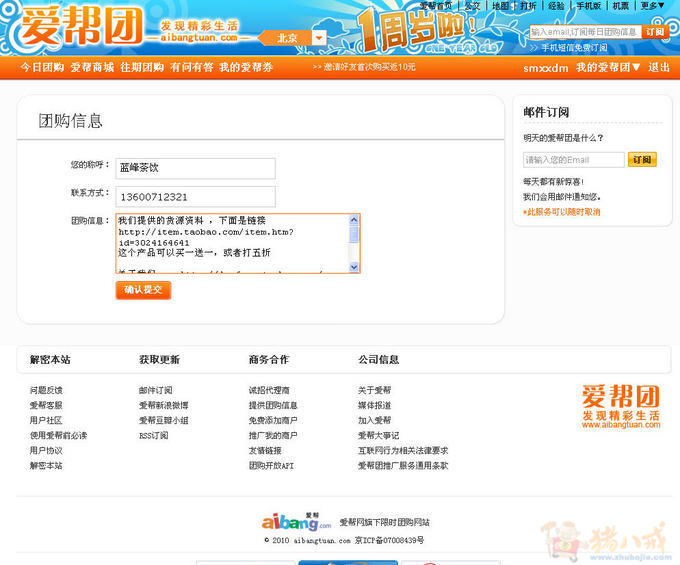
Task: Open the 更多 dropdown in top bar
Action: coord(653,6)
